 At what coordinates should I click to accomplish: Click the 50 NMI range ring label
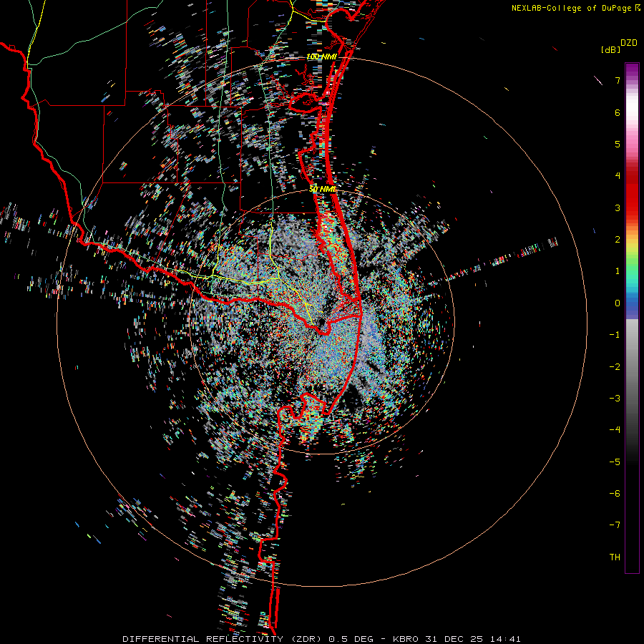click(323, 189)
